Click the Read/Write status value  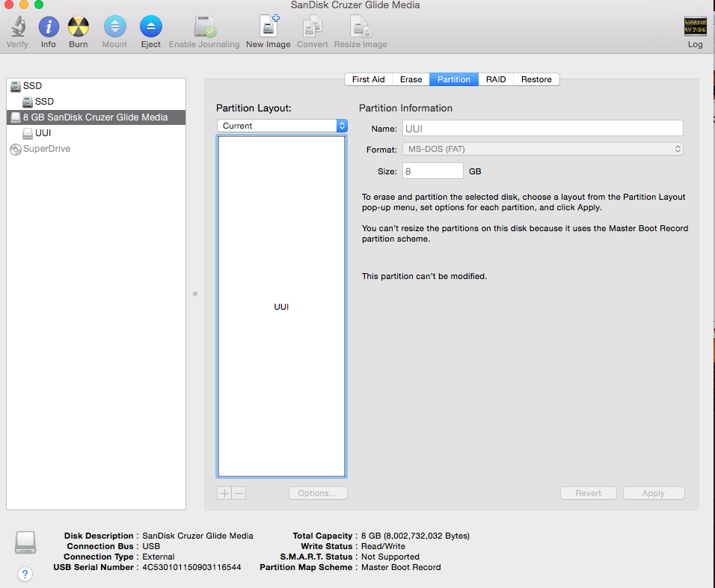tap(383, 547)
